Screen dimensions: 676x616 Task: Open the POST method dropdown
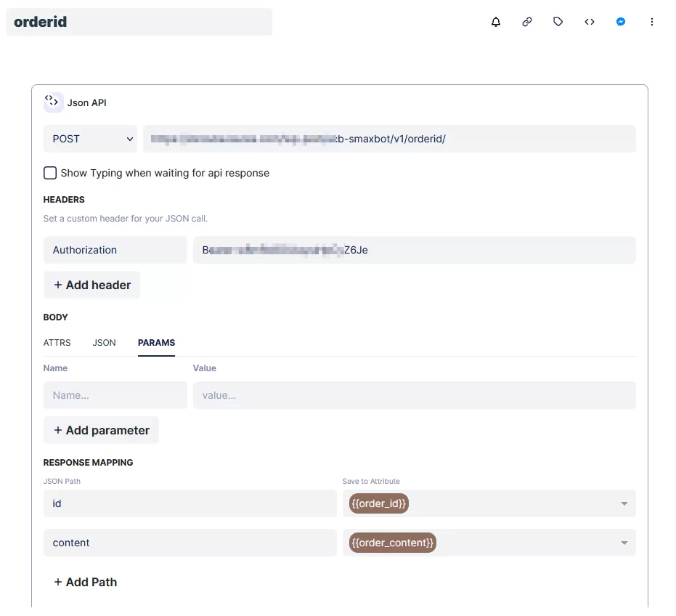90,139
